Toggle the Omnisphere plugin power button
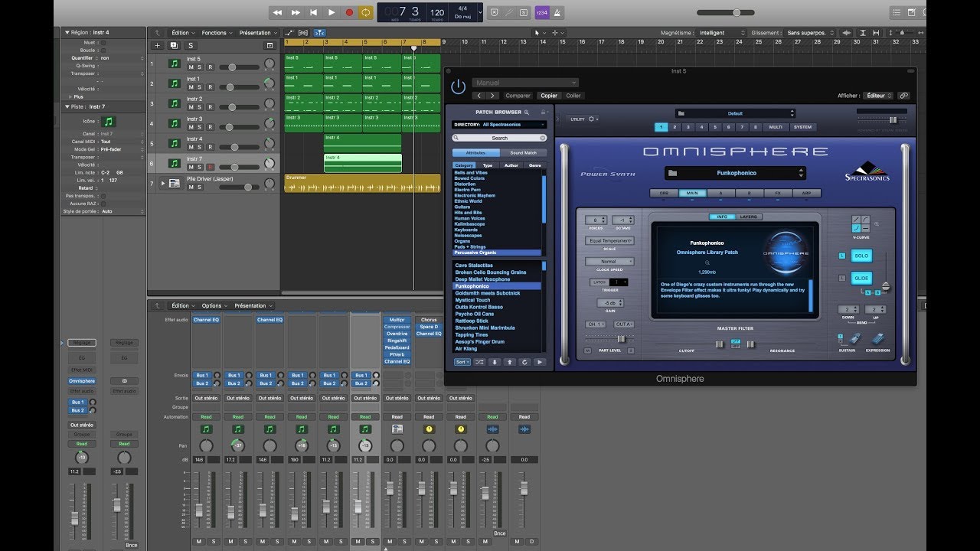Screen dimensions: 980x551 click(458, 87)
